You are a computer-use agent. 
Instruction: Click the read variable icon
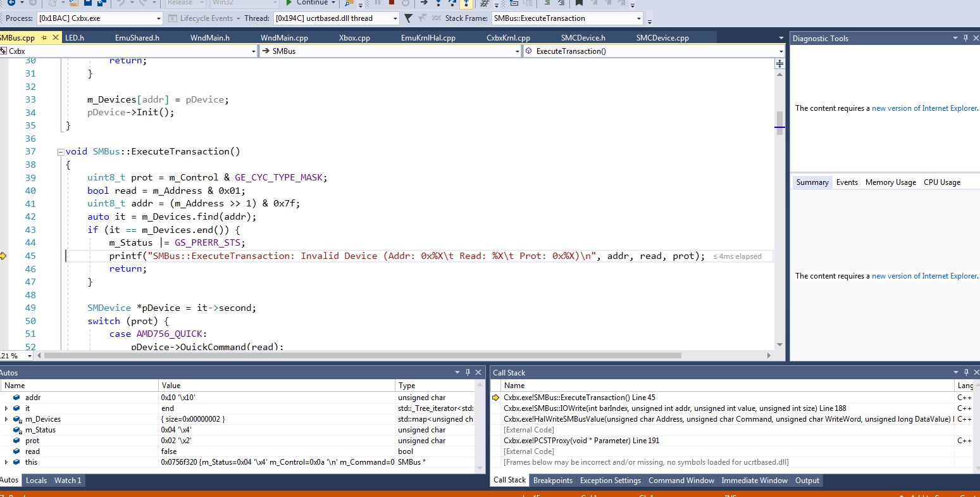[x=16, y=451]
